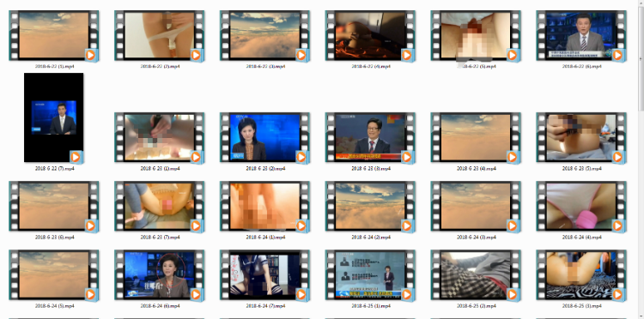This screenshot has height=319, width=644.
Task: Select the 2018-6-24 (2).mp4 clouds video
Action: [x=370, y=206]
